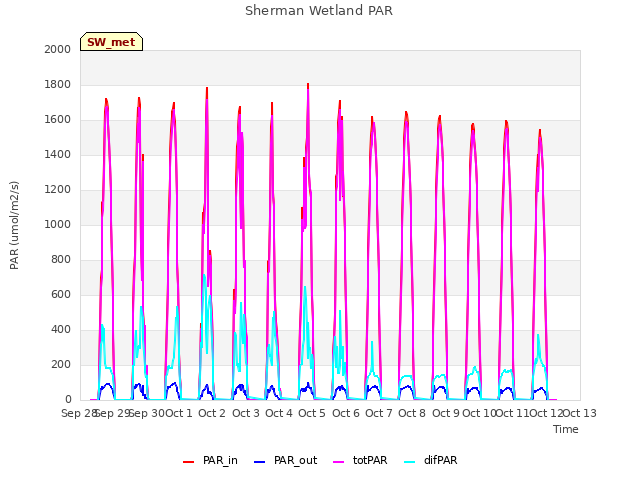Click the magenta totPAR legend swatch
Image resolution: width=640 pixels, height=480 pixels.
339,462
